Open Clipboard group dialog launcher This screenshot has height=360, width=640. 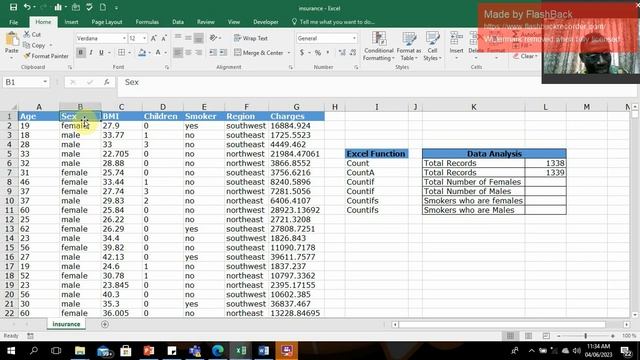[70, 67]
